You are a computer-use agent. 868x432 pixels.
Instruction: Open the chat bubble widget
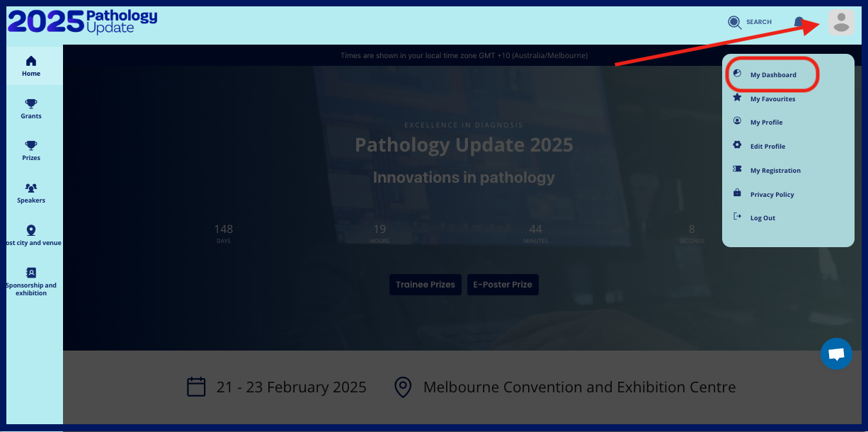coord(836,354)
